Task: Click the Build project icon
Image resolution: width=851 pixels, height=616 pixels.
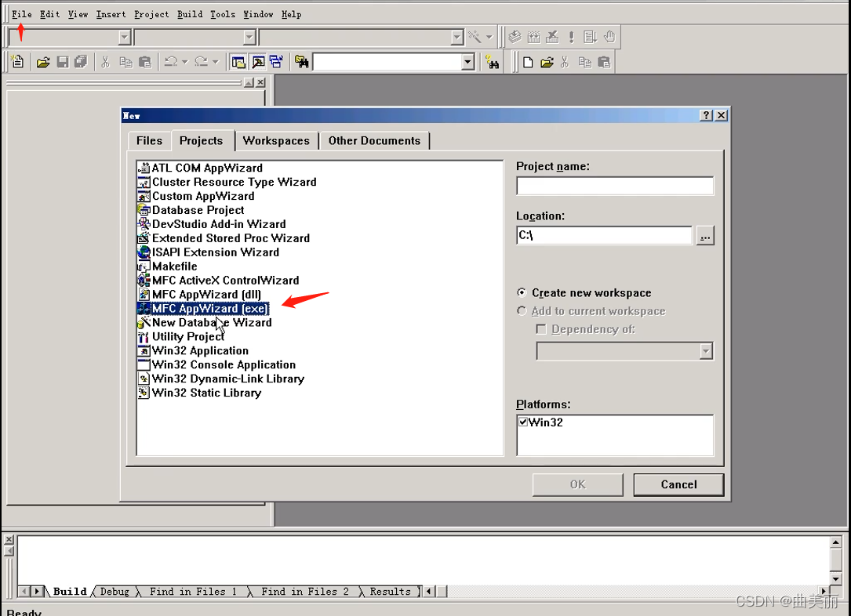Action: point(534,37)
